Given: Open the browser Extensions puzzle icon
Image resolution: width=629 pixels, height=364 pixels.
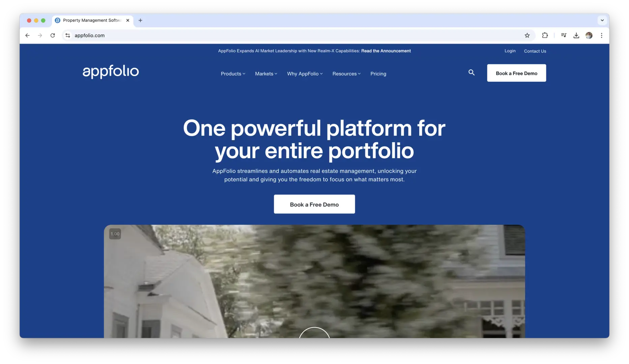Looking at the screenshot, I should click(x=545, y=35).
